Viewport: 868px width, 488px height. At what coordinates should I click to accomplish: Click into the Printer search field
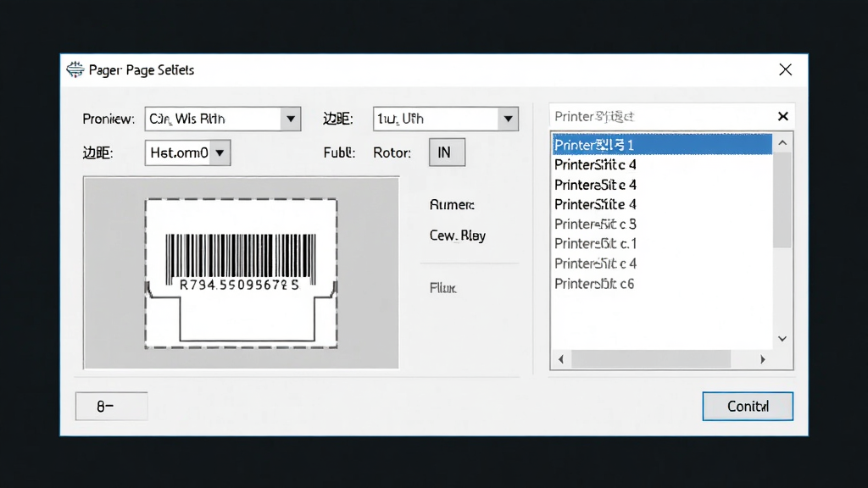pyautogui.click(x=661, y=116)
